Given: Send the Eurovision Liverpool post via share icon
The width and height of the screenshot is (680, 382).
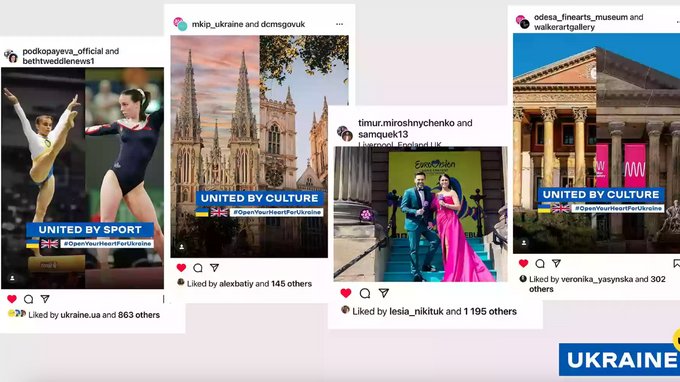Looking at the screenshot, I should point(384,293).
